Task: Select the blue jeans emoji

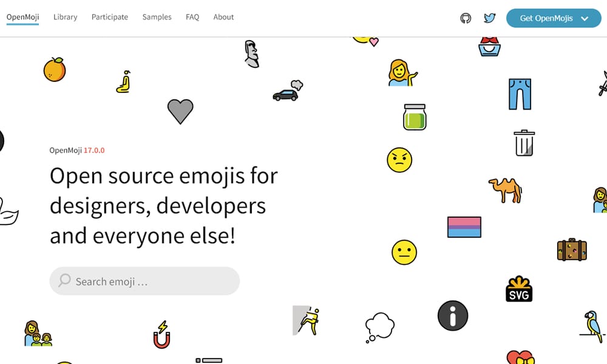Action: coord(520,94)
